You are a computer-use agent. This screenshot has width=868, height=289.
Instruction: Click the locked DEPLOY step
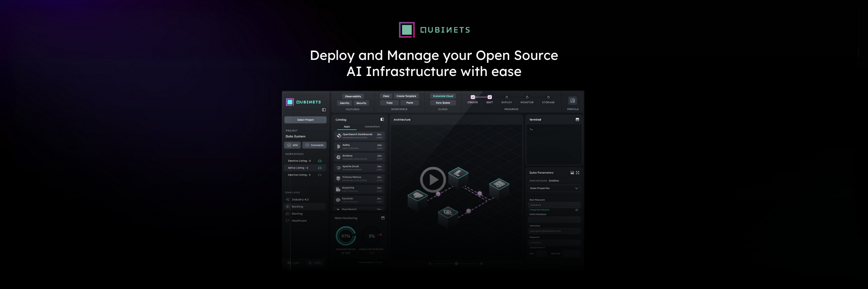click(507, 99)
